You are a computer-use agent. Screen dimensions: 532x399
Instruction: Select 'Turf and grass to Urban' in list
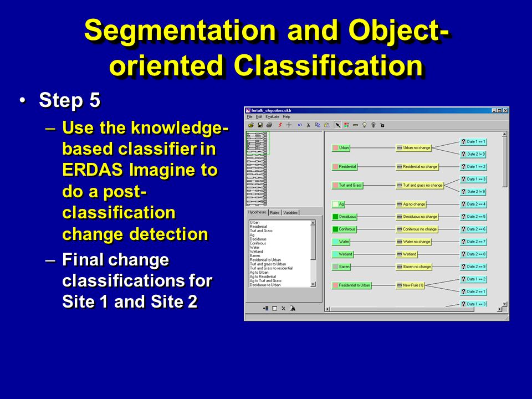coord(268,264)
